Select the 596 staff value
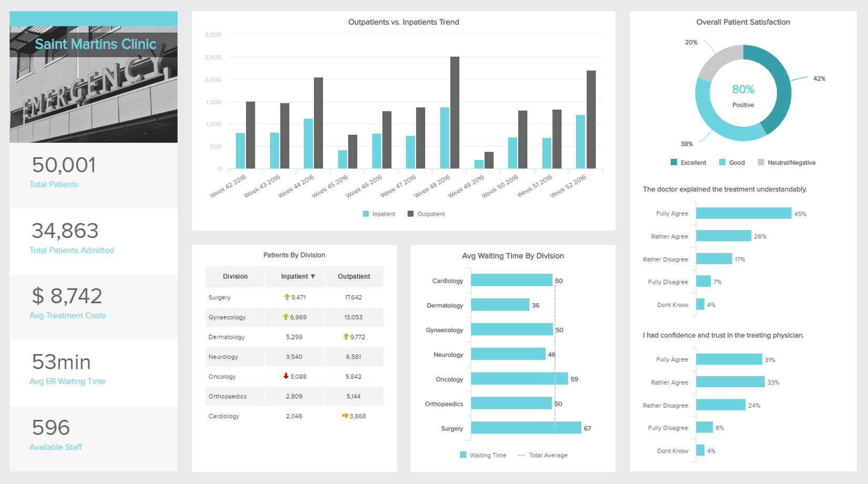This screenshot has width=868, height=484. pos(51,428)
